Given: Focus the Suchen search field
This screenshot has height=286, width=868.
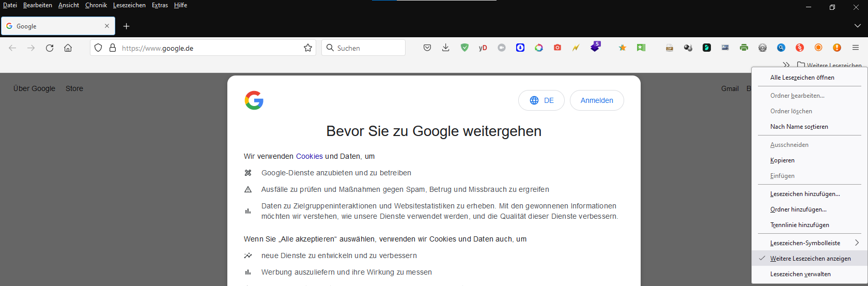Looking at the screenshot, I should [363, 48].
